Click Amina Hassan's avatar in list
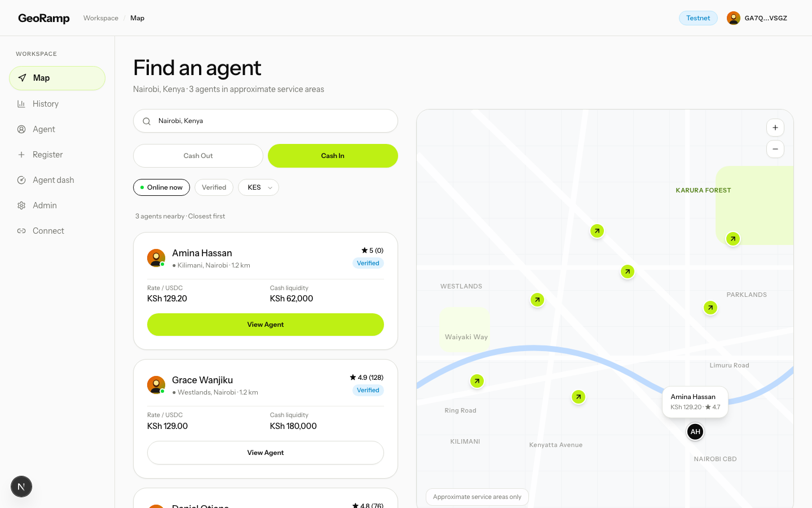 click(x=156, y=258)
